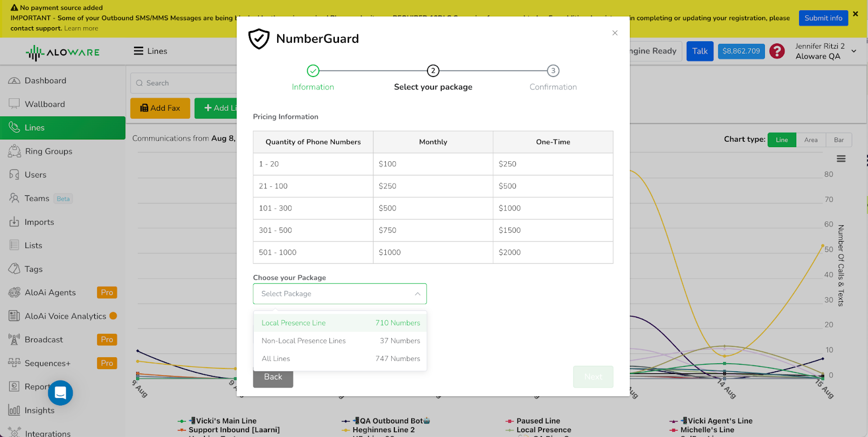Click the $8,862.709 balance button
The height and width of the screenshot is (437, 868).
(x=741, y=51)
